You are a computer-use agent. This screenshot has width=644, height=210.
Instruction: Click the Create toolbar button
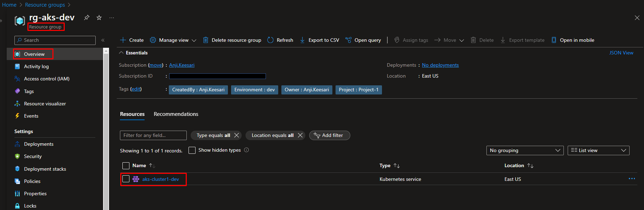(132, 40)
